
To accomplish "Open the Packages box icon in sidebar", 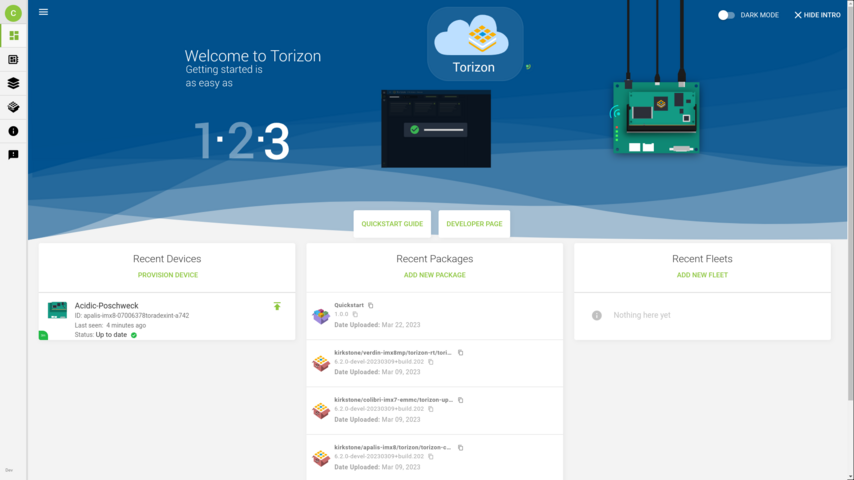I will pos(13,107).
